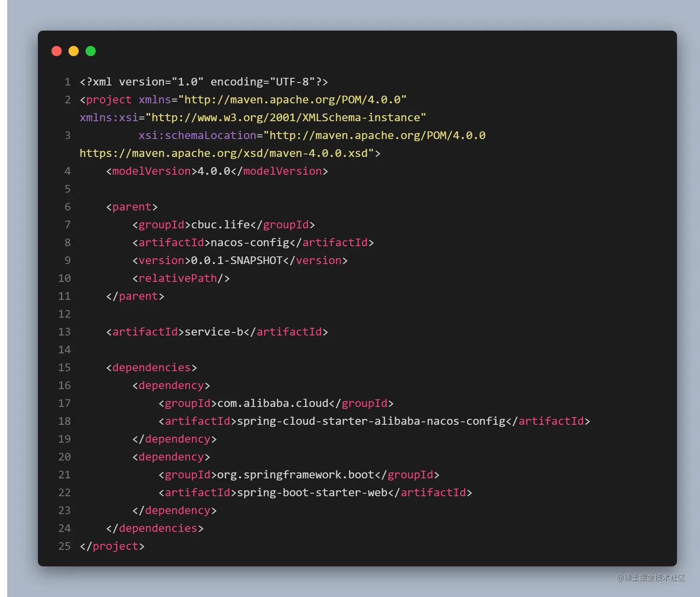The height and width of the screenshot is (597, 700).
Task: Click the service-b artifactId value
Action: 214,332
